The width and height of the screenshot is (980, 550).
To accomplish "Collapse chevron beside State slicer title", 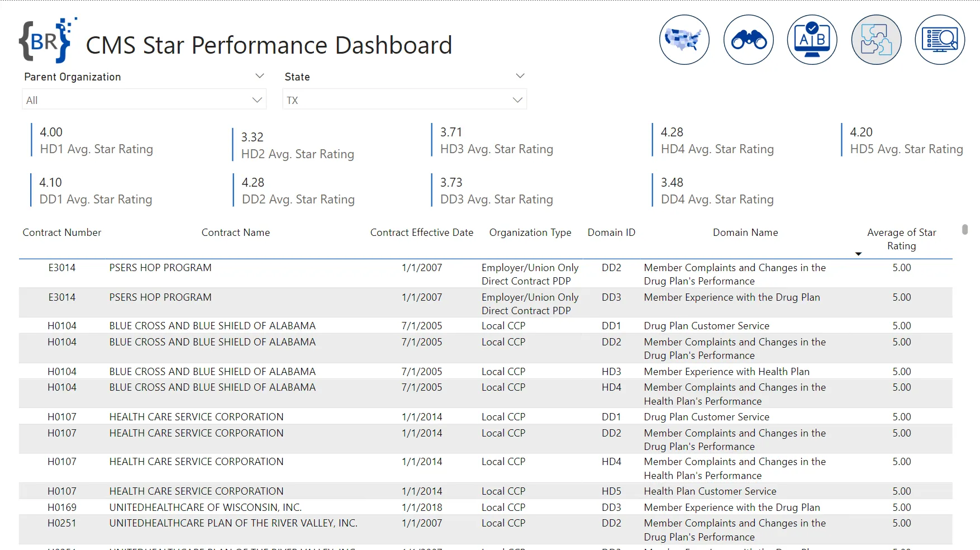I will [x=520, y=76].
